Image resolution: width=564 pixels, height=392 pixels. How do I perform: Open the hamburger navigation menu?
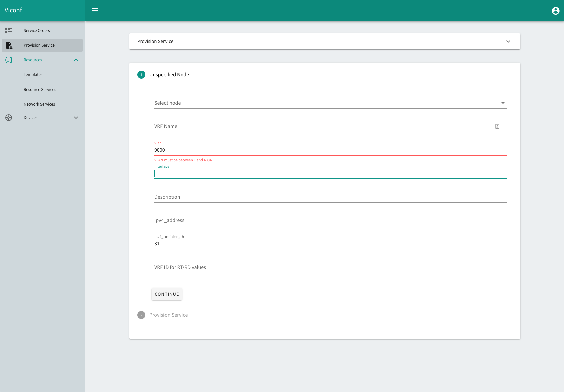coord(95,10)
